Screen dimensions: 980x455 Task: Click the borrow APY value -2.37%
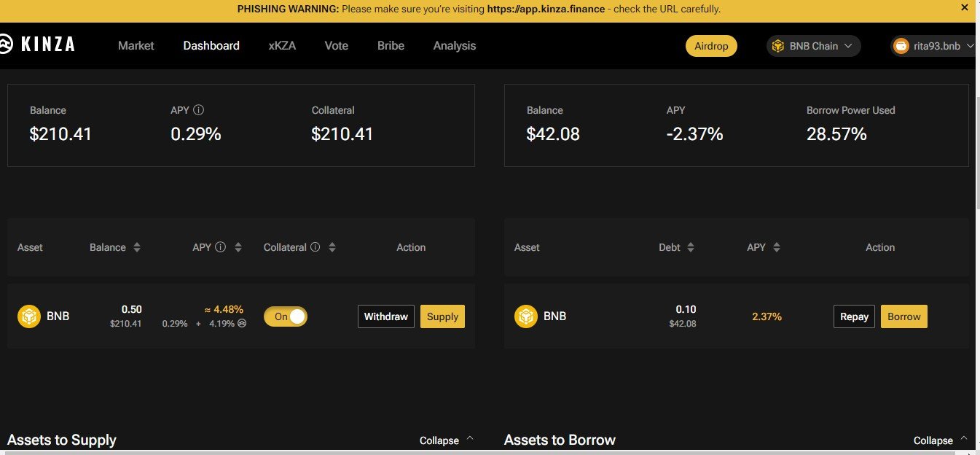point(695,134)
